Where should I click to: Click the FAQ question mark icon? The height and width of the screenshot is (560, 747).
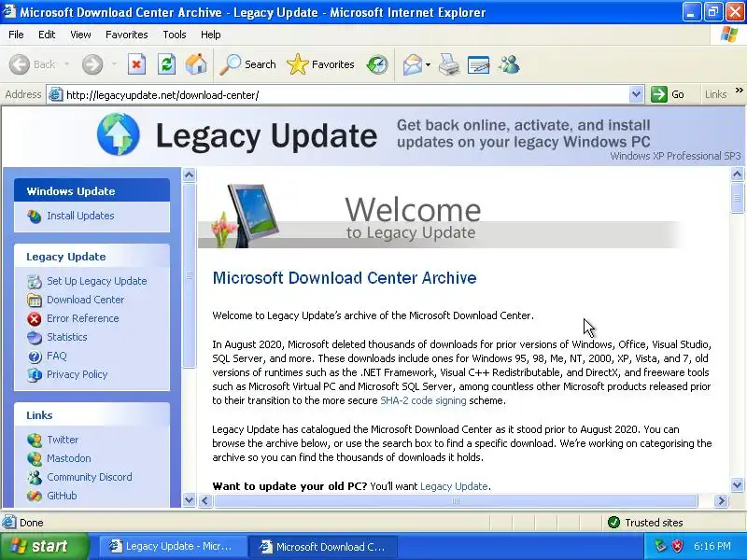[35, 357]
